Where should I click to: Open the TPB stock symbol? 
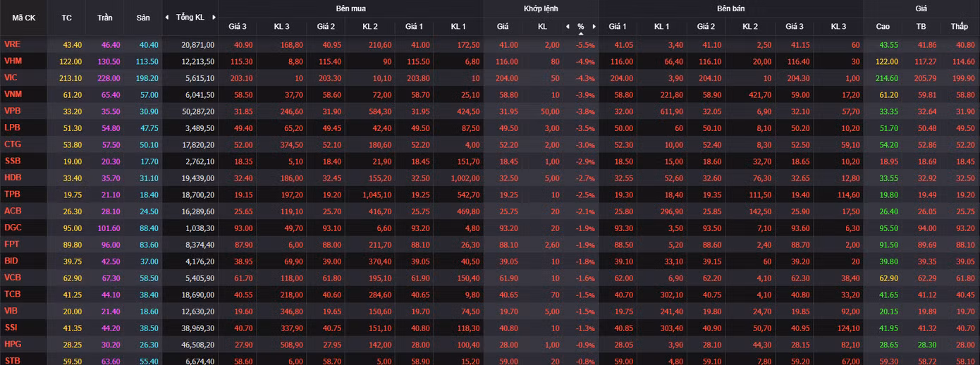coord(12,194)
